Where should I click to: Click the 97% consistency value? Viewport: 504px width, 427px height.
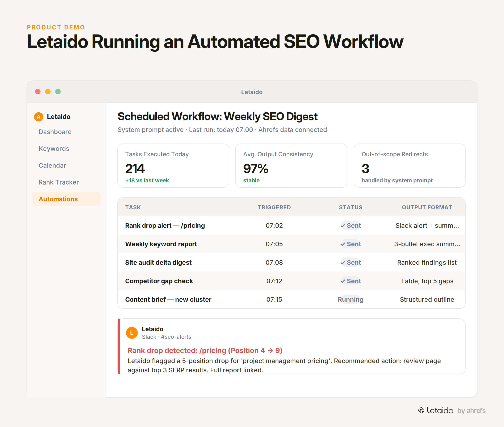click(x=256, y=169)
